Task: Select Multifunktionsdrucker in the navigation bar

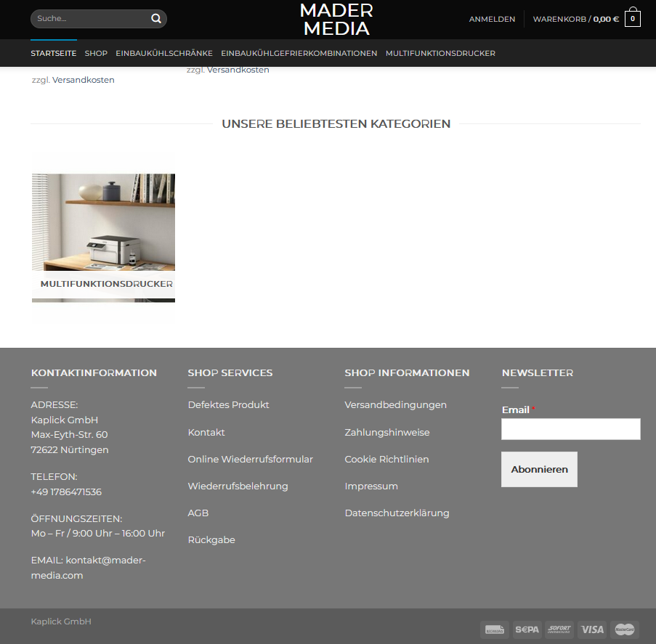Action: [x=440, y=53]
